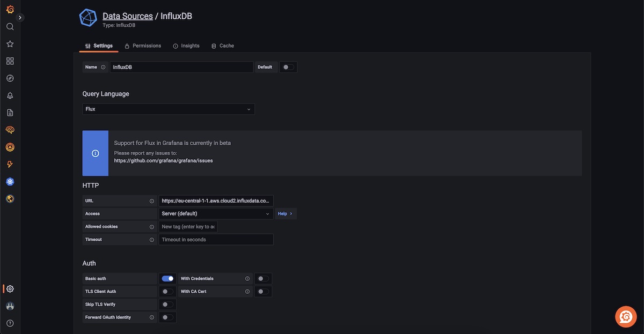Switch to the Insights tab

tap(186, 46)
